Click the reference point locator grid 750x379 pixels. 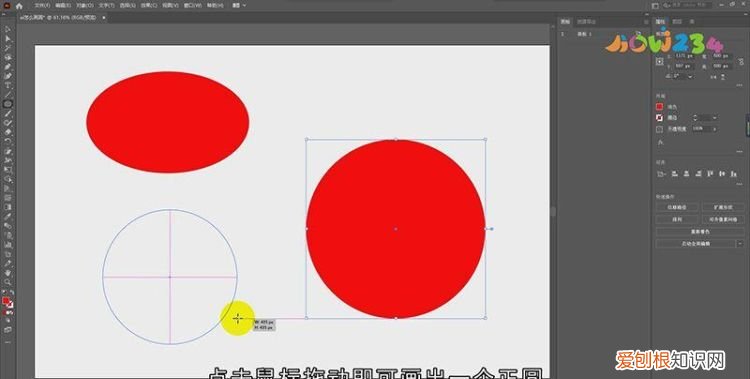click(660, 61)
